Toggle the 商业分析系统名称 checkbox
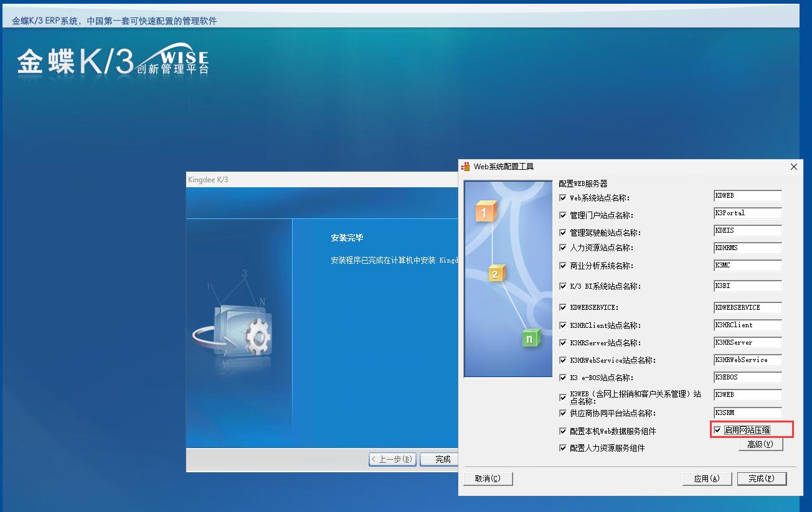The width and height of the screenshot is (812, 512). [x=563, y=266]
